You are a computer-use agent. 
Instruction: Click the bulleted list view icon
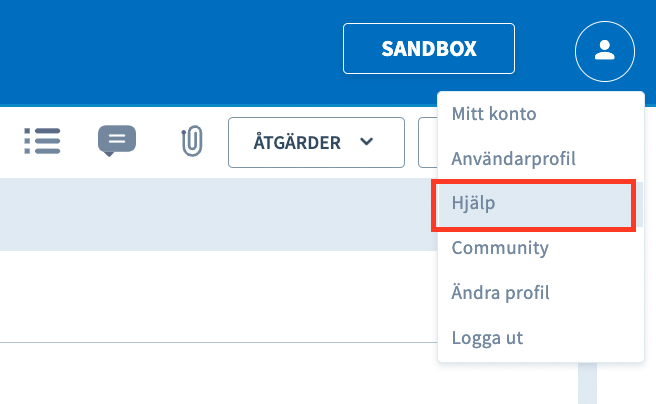(x=42, y=141)
